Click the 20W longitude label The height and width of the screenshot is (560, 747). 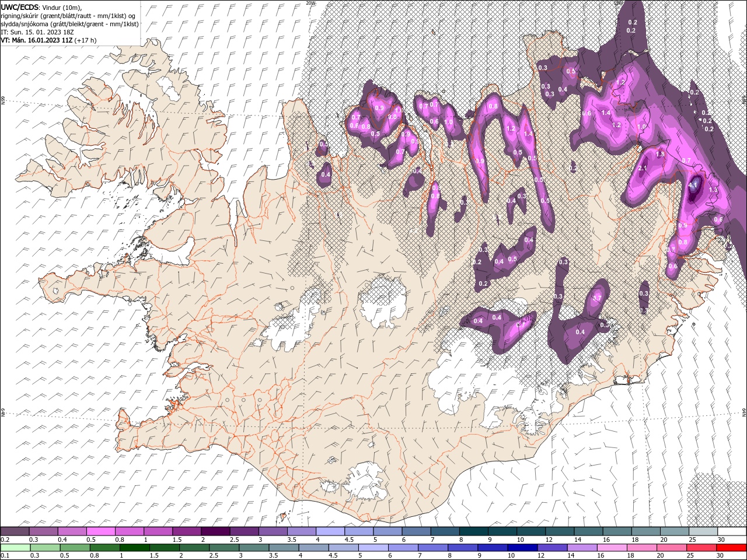310,3
